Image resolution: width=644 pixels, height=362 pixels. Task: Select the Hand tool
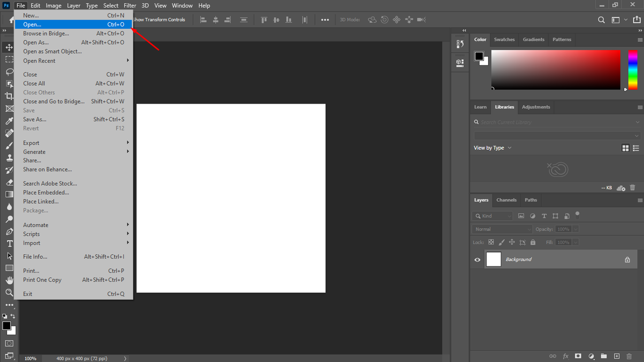[9, 280]
